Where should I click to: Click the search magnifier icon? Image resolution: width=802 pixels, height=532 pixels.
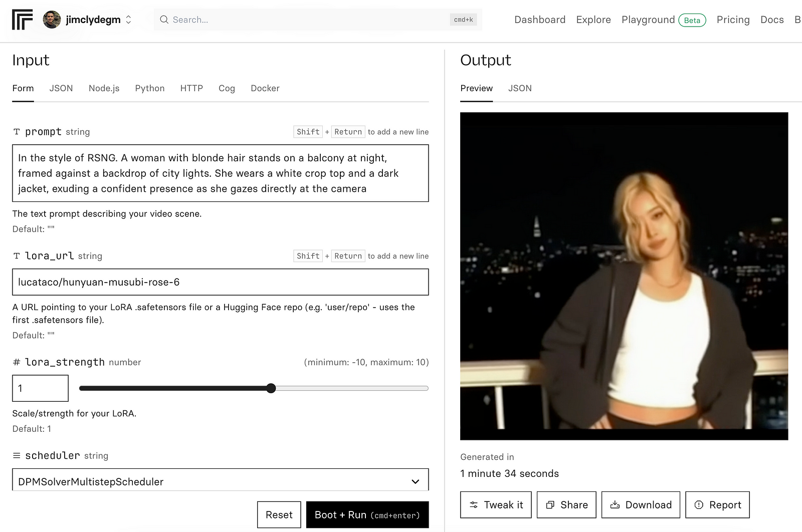click(x=164, y=20)
